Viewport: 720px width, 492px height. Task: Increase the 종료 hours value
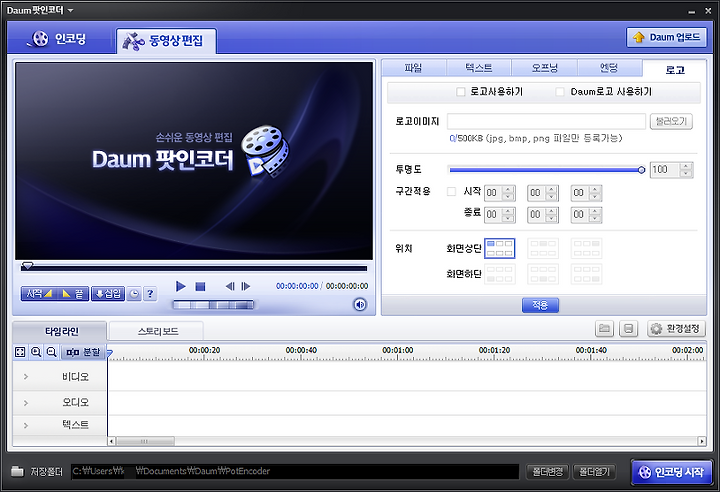[508, 211]
